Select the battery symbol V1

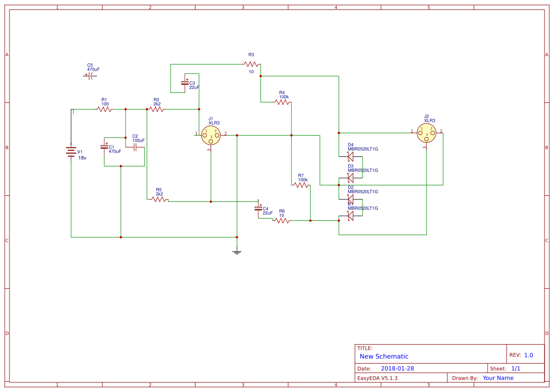tap(71, 152)
